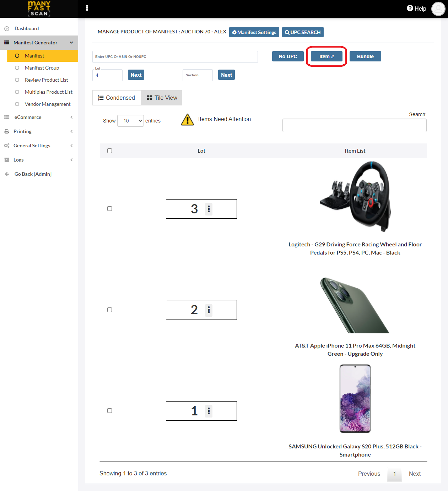Image resolution: width=448 pixels, height=491 pixels.
Task: Click the ManyFastScan logo
Action: [x=39, y=9]
